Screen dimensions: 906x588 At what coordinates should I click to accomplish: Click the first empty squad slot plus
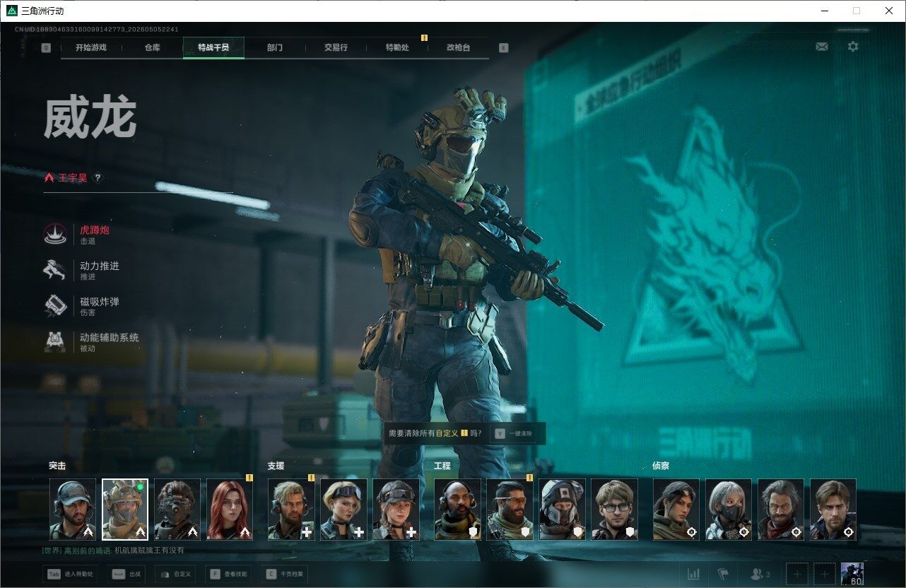click(796, 575)
